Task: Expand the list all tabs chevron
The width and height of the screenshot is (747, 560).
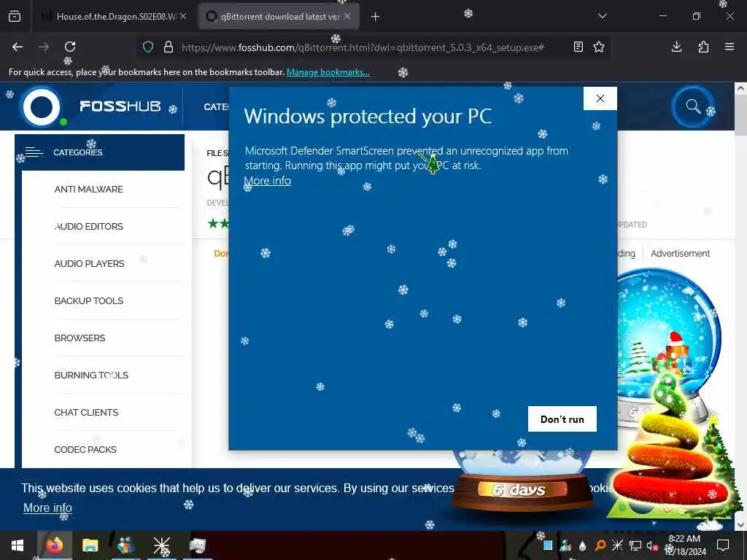Action: [602, 16]
